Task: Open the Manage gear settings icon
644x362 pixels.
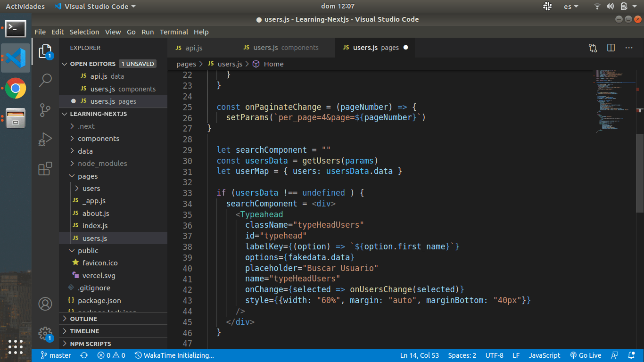Action: [x=45, y=333]
